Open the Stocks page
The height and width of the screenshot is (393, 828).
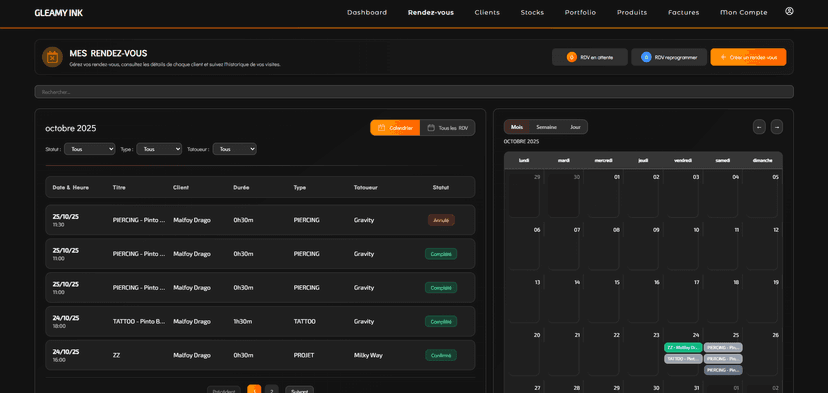(532, 13)
